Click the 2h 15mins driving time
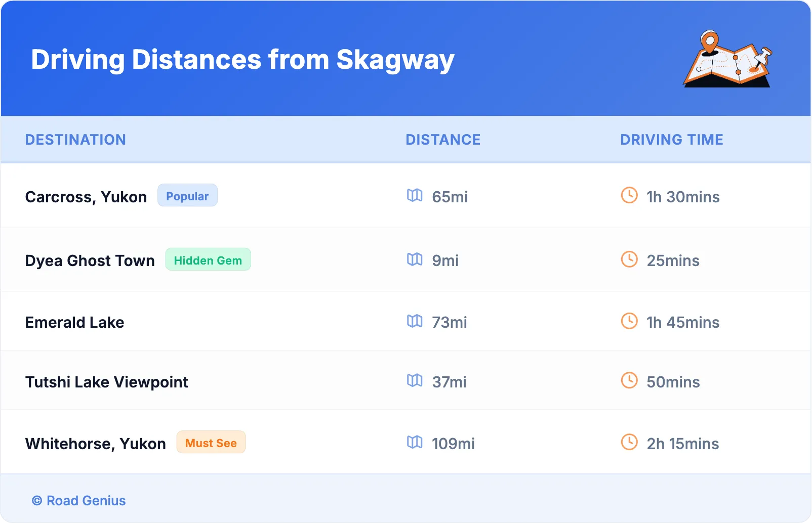This screenshot has width=812, height=523. [x=683, y=444]
